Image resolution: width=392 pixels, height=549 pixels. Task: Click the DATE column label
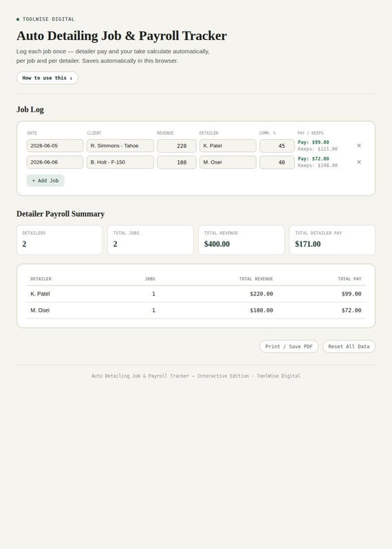tap(32, 133)
